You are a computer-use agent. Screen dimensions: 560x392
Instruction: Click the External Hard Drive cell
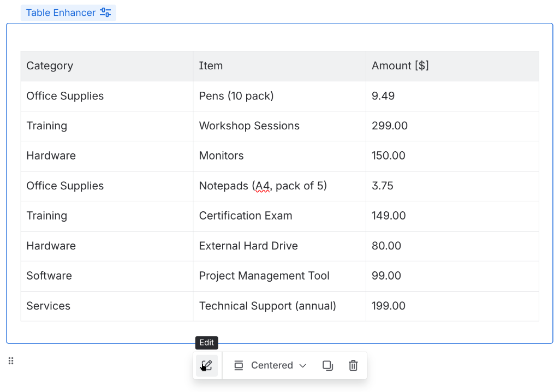pos(248,246)
